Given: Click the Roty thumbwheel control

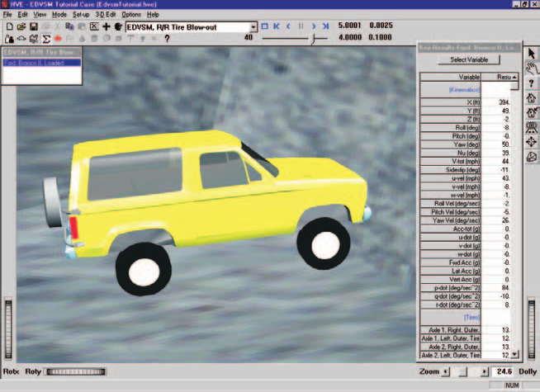Looking at the screenshot, I should click(76, 371).
